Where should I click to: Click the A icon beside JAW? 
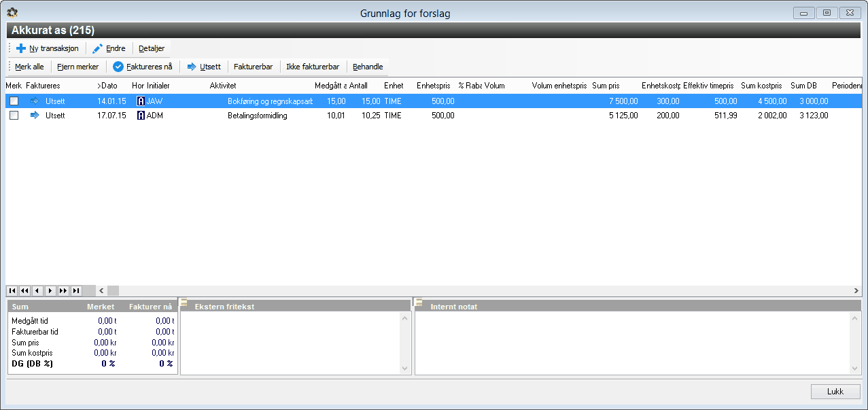point(141,101)
